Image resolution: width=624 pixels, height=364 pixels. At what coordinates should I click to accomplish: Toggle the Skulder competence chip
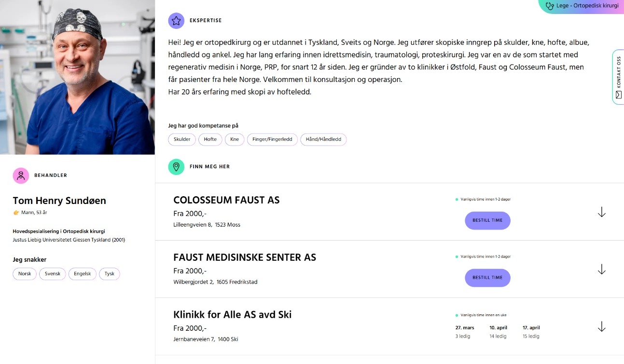point(182,139)
